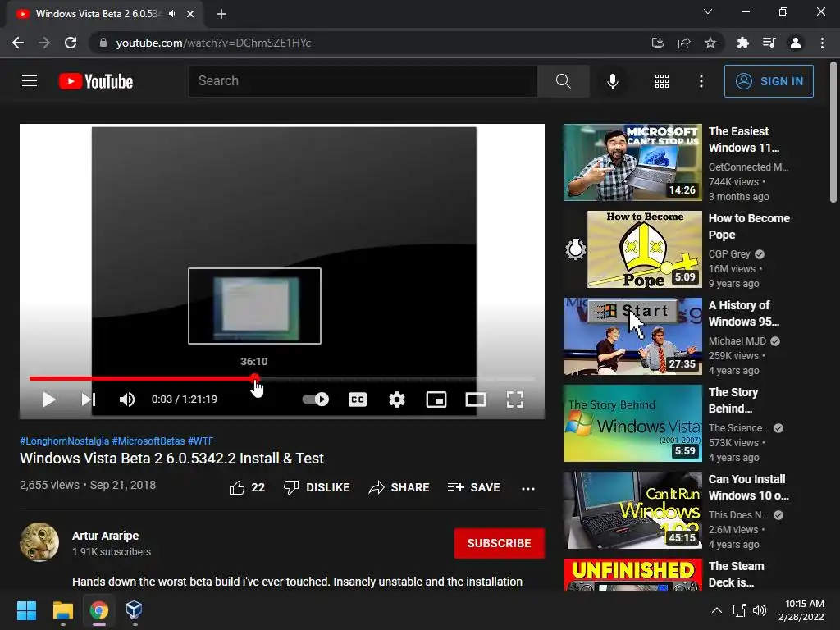Open YouTube settings three-dot menu
The height and width of the screenshot is (630, 840).
[701, 81]
